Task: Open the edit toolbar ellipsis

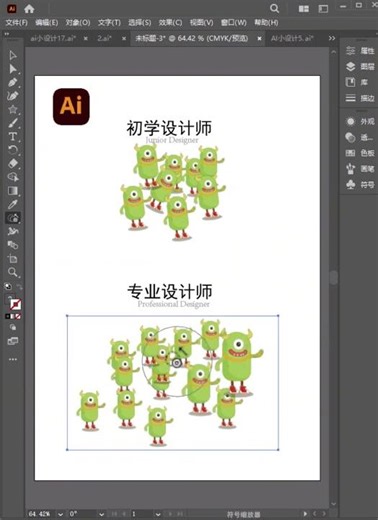Action: click(x=13, y=359)
